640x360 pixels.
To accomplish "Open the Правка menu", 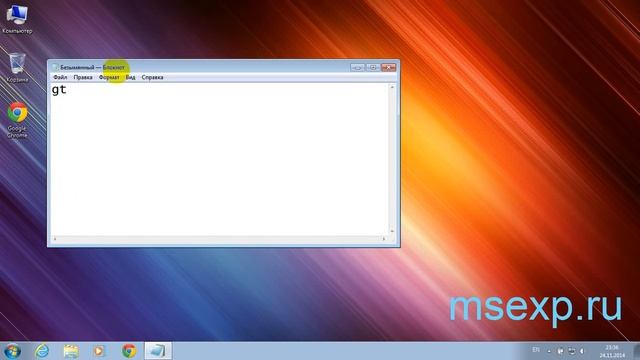I will click(83, 77).
